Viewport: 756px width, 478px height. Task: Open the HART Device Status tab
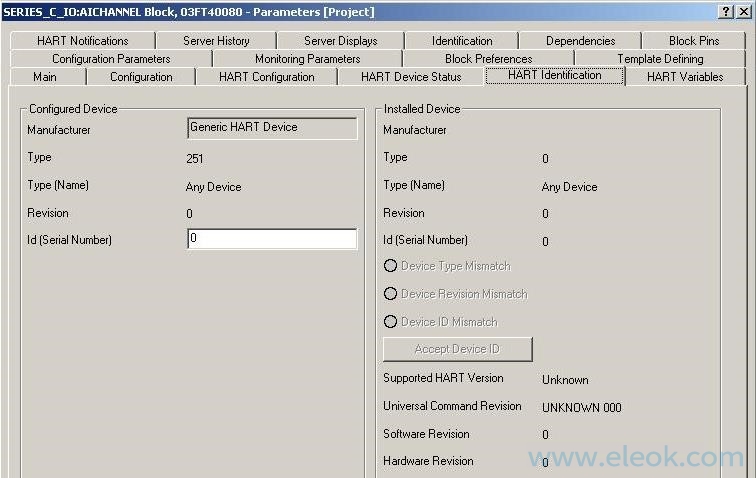click(x=411, y=77)
